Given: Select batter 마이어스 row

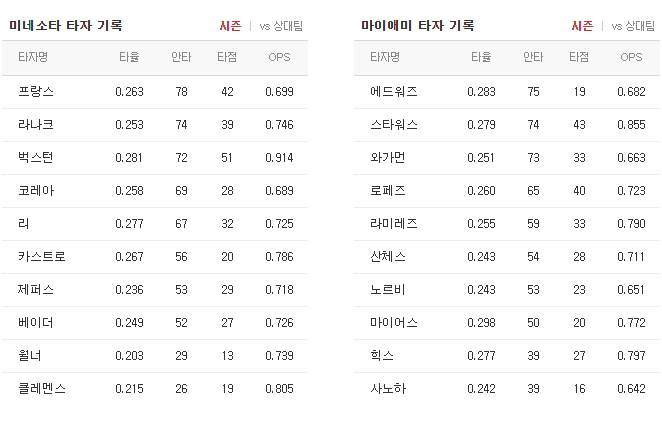Looking at the screenshot, I should coord(507,322).
